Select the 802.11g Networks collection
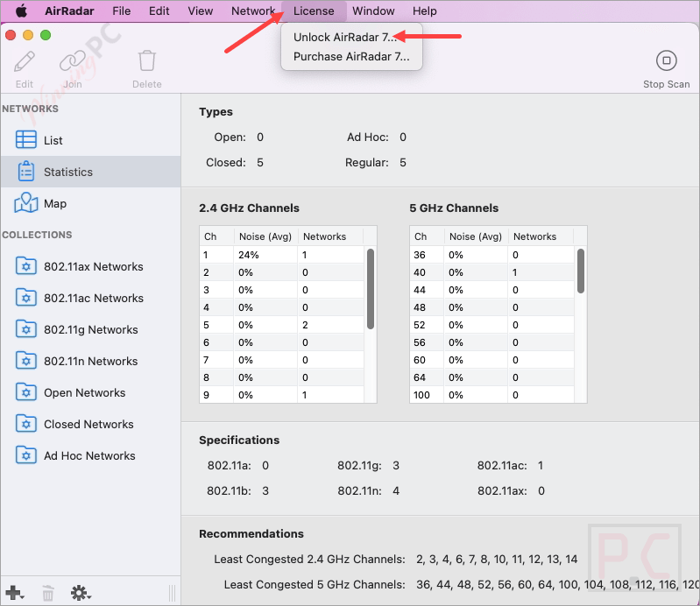 (90, 330)
